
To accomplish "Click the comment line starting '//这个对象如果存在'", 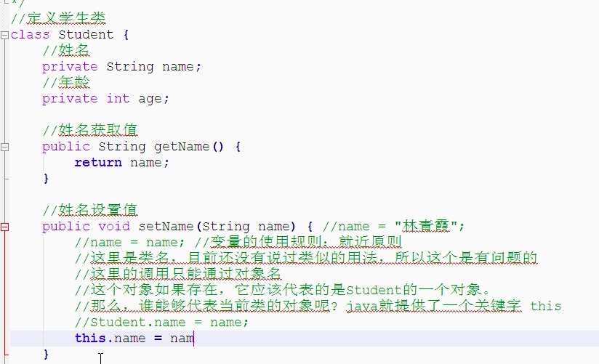I will [x=283, y=291].
